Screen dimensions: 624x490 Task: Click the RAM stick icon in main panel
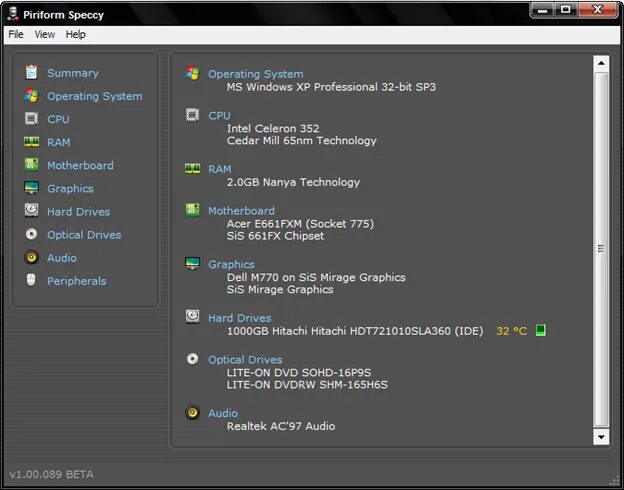[x=193, y=169]
